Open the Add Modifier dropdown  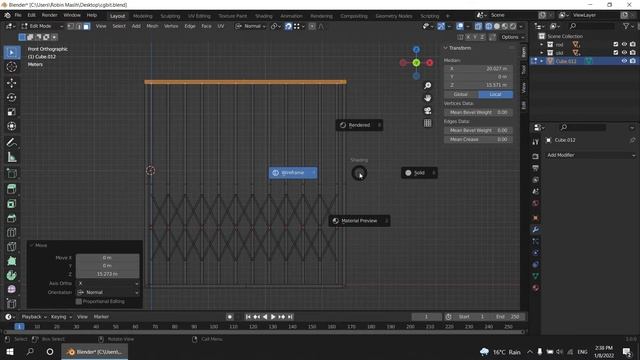coord(590,155)
